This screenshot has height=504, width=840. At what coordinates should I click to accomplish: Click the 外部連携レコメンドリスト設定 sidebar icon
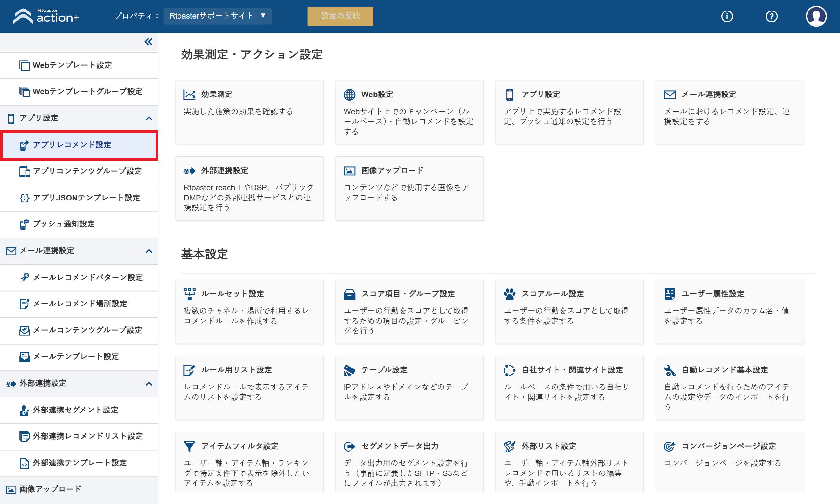pyautogui.click(x=25, y=436)
